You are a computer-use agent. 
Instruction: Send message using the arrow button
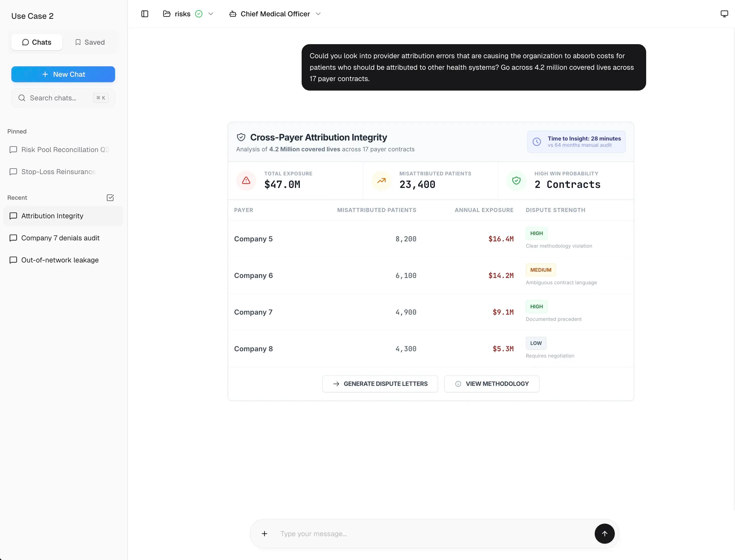pyautogui.click(x=604, y=534)
